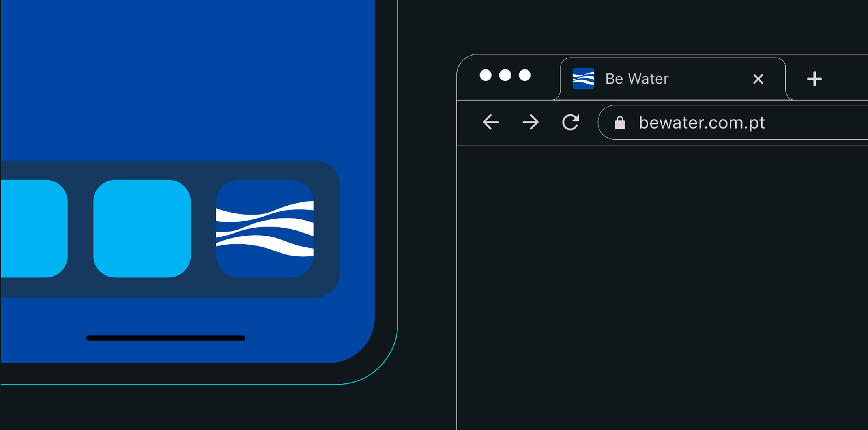This screenshot has height=430, width=868.
Task: Click the Be Water tab favicon
Action: pos(583,79)
